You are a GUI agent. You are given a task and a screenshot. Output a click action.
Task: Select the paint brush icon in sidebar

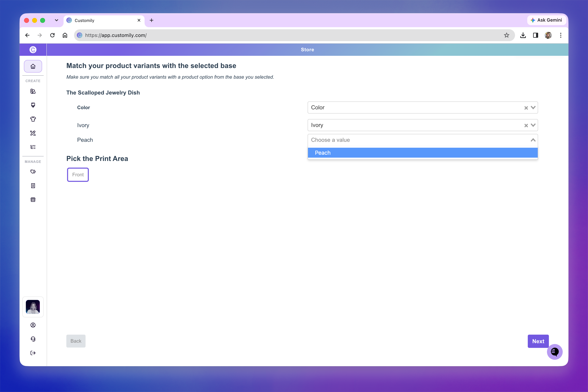pyautogui.click(x=33, y=105)
